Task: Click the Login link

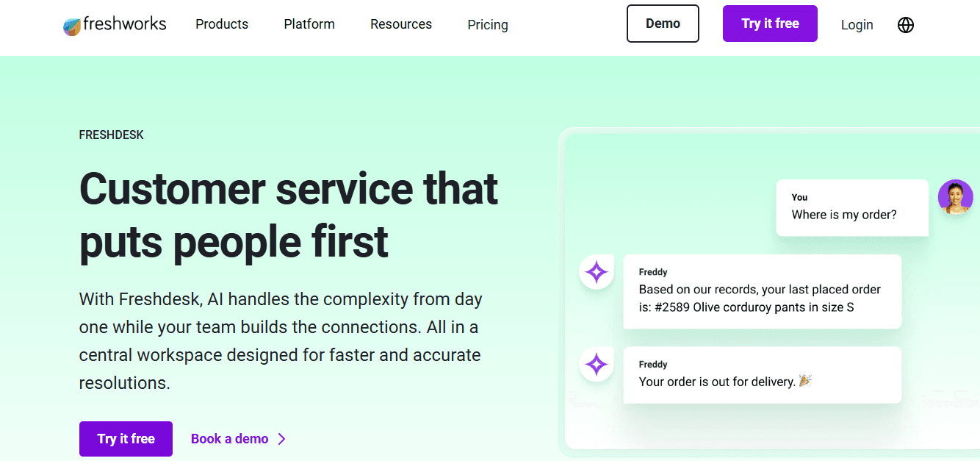Action: [857, 24]
